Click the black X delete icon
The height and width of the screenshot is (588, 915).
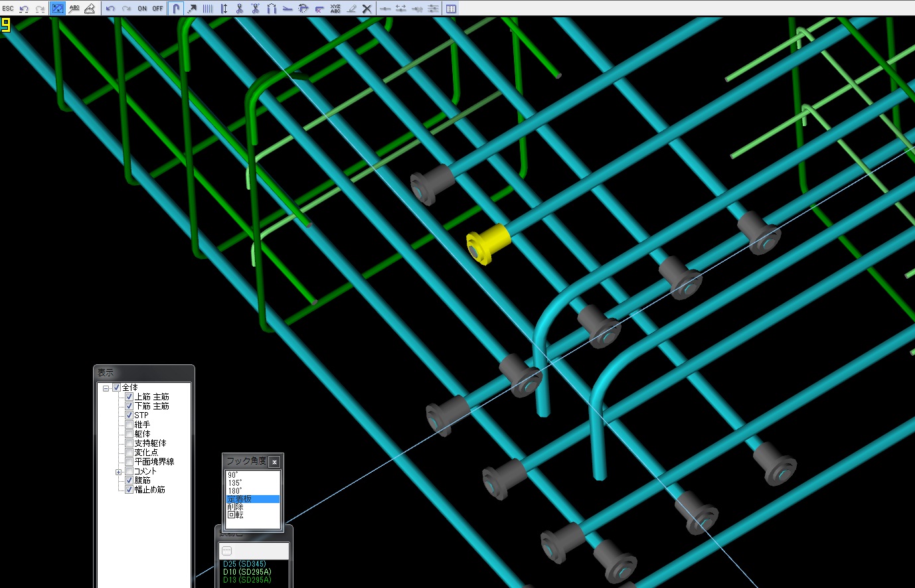367,9
